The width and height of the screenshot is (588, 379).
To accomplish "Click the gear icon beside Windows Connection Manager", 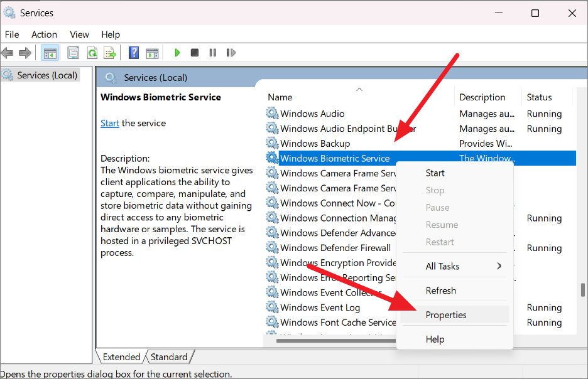I will (x=272, y=217).
